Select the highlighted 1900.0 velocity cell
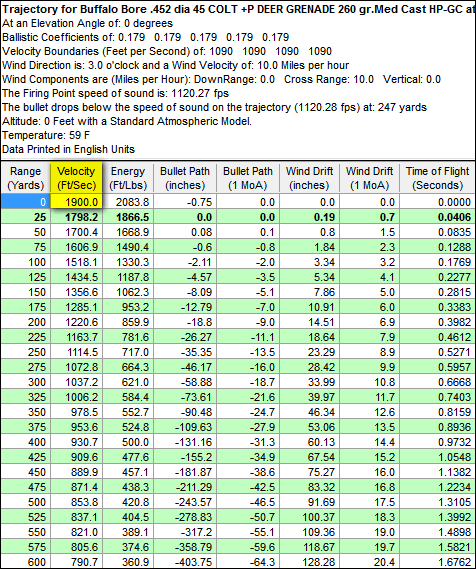This screenshot has width=476, height=569. (x=77, y=201)
